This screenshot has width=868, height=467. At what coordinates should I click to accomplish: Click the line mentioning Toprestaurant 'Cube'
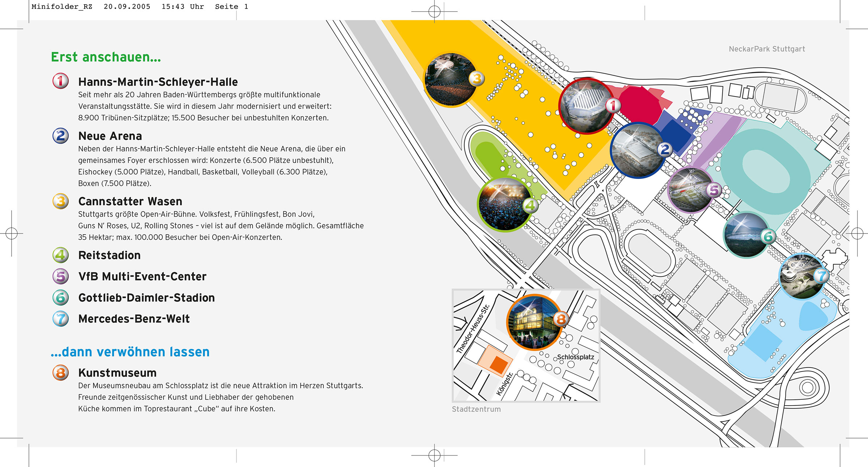click(x=176, y=409)
